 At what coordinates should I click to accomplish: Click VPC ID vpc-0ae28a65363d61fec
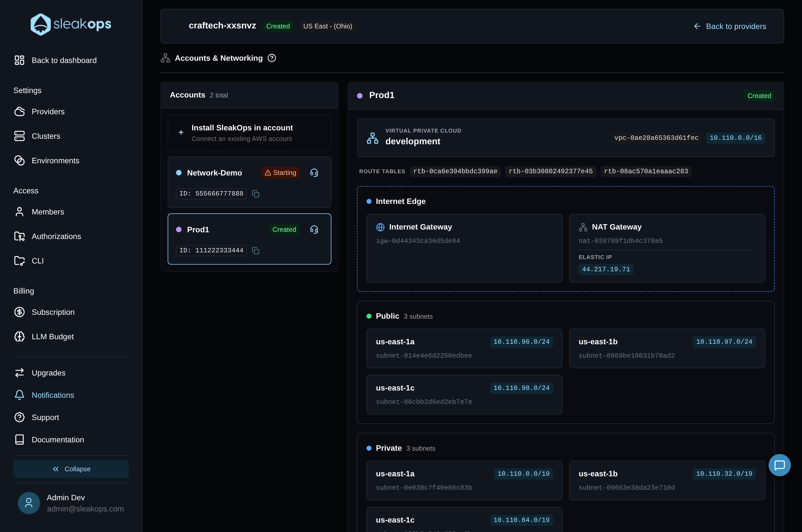tap(656, 138)
